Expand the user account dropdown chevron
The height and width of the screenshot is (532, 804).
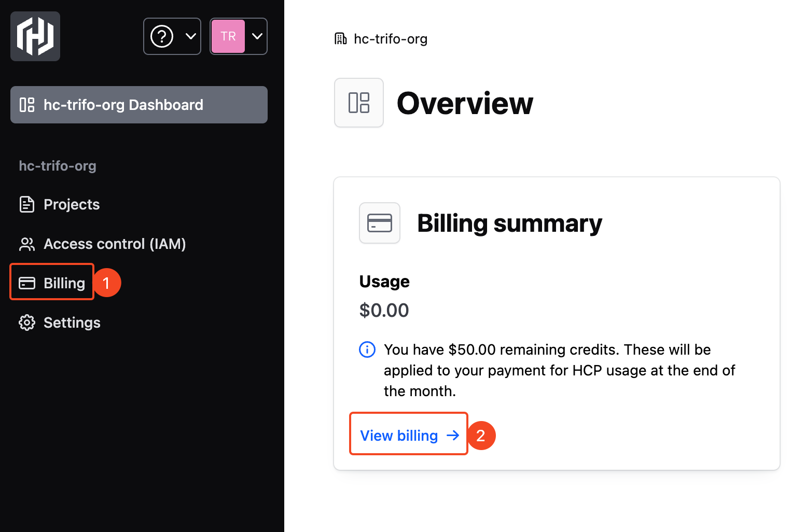pyautogui.click(x=257, y=36)
